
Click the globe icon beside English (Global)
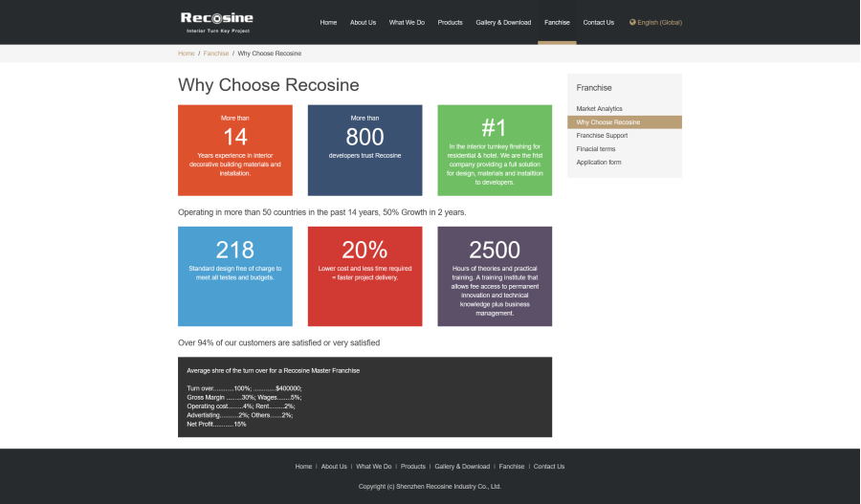click(632, 22)
